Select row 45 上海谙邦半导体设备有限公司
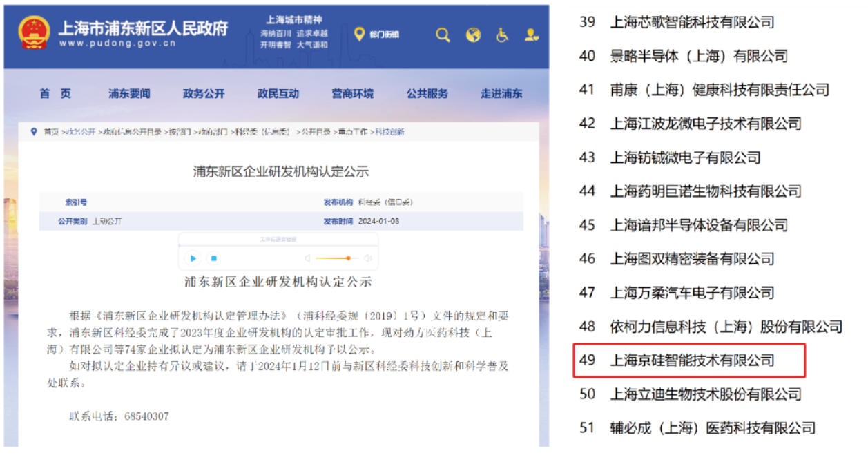This screenshot has width=868, height=462. pyautogui.click(x=684, y=225)
